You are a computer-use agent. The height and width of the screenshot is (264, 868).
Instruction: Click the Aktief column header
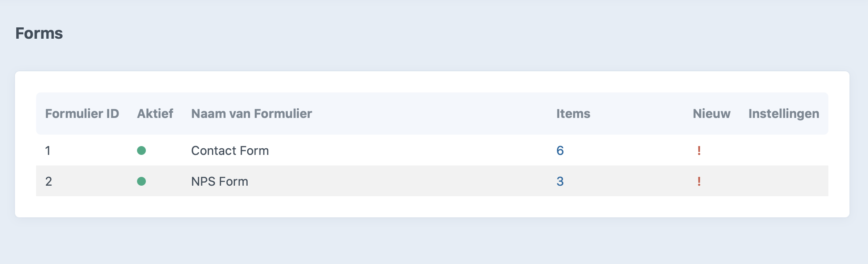click(x=155, y=114)
